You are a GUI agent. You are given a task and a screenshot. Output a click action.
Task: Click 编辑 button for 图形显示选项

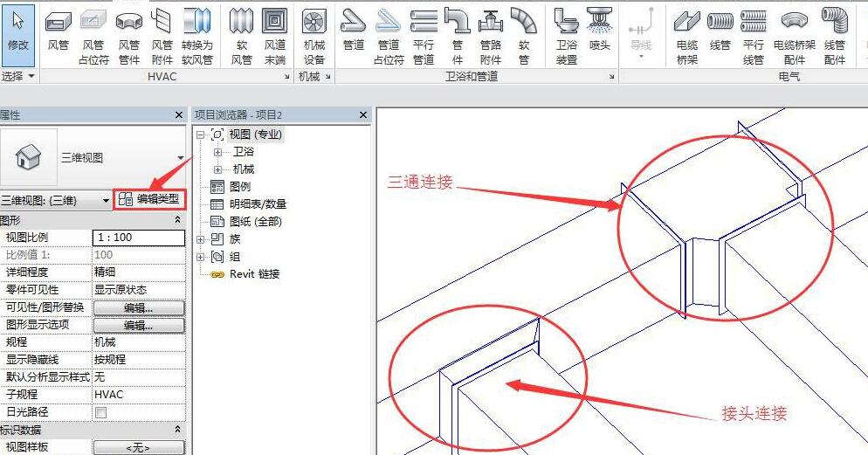pyautogui.click(x=138, y=325)
